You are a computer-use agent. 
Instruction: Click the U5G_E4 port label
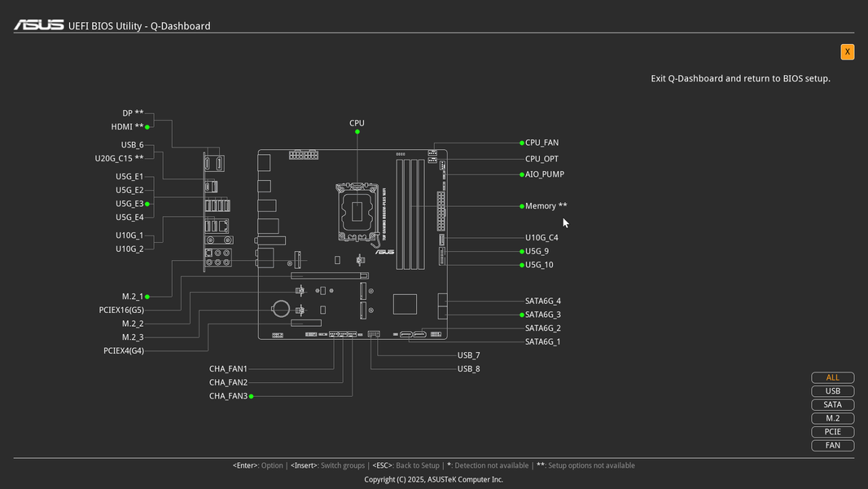[129, 217]
